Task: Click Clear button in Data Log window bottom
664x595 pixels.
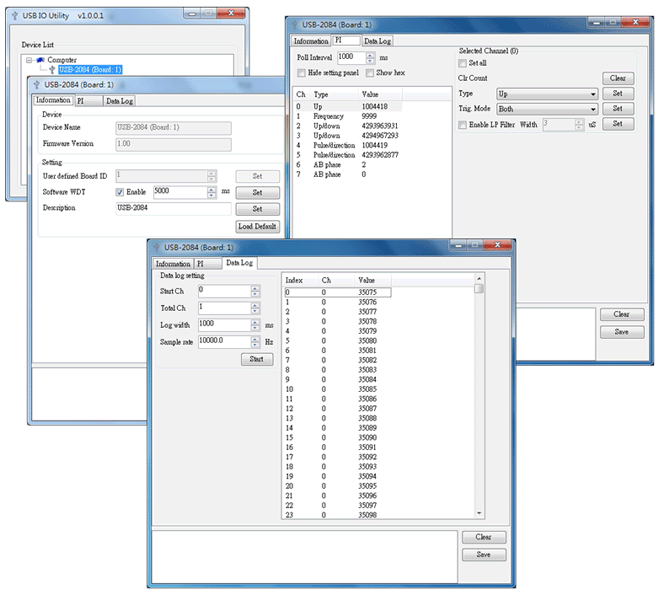Action: pos(484,537)
